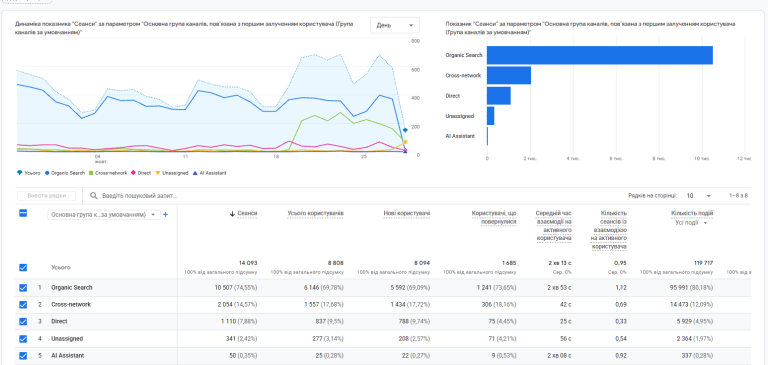The image size is (768, 365).
Task: Toggle AI Assistant legend marker
Action: tap(195, 173)
